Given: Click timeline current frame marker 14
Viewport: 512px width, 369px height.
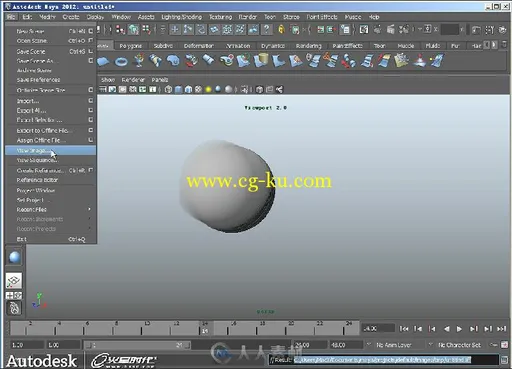Looking at the screenshot, I should (x=205, y=328).
